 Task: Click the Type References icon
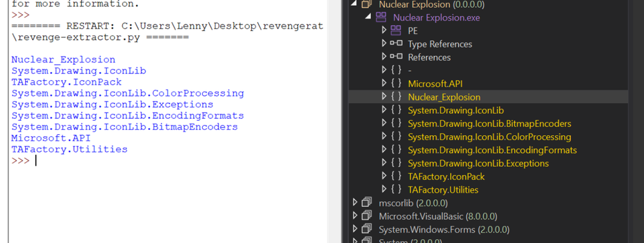click(x=396, y=44)
